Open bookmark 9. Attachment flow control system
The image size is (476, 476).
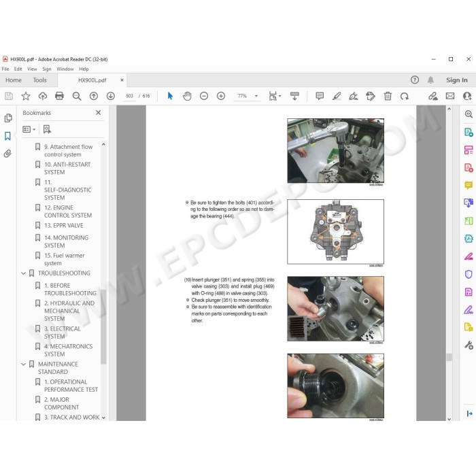(68, 150)
